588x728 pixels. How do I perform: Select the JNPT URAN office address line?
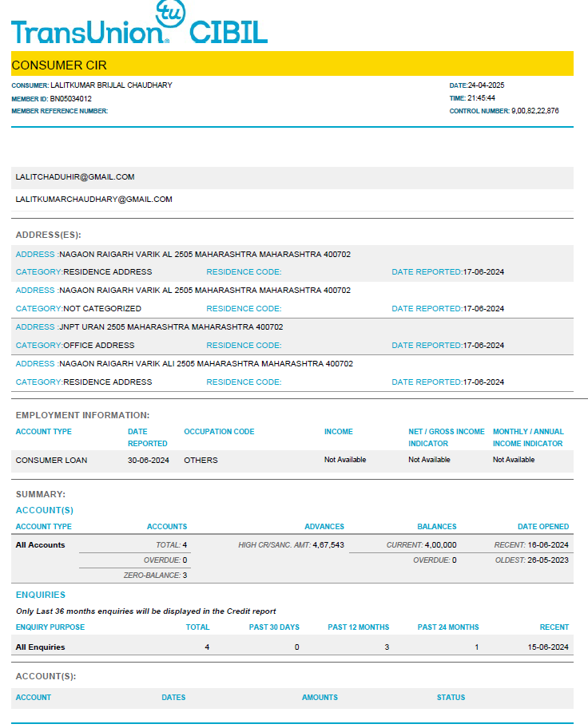[x=171, y=326]
